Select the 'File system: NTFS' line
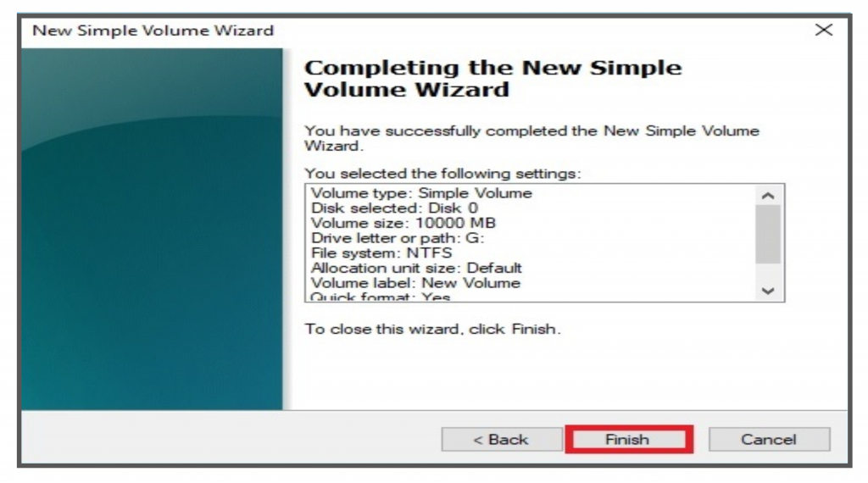 click(381, 253)
